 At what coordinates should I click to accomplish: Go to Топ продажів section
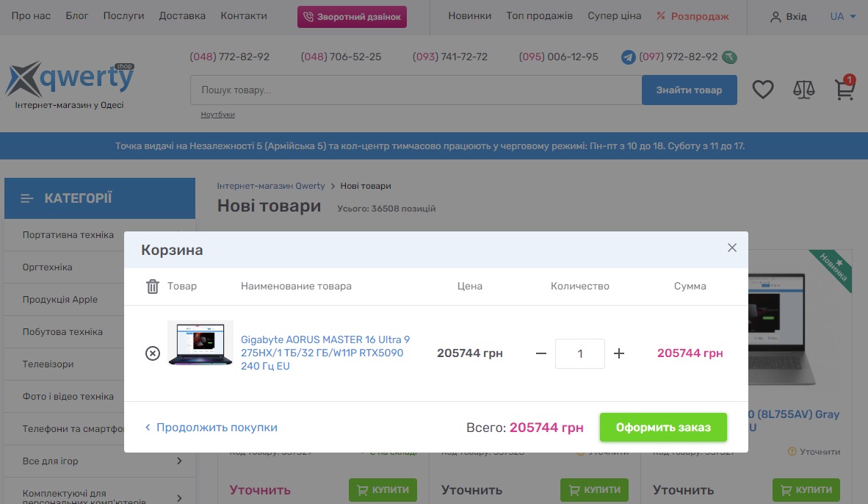click(x=539, y=16)
